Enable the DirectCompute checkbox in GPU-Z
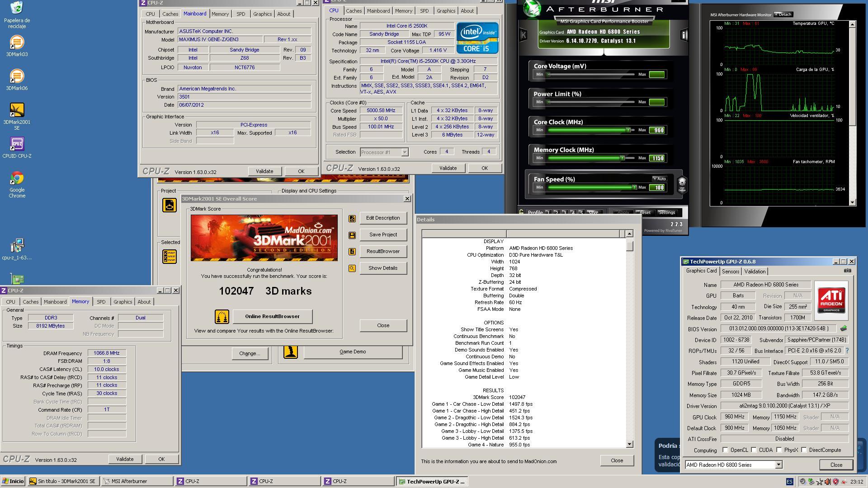Image resolution: width=868 pixels, height=488 pixels. point(804,450)
